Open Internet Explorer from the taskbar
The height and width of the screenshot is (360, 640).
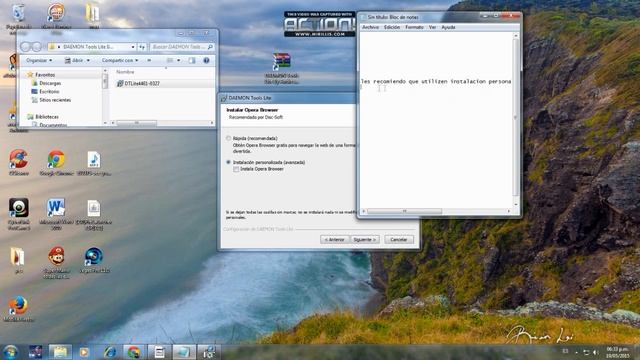(x=109, y=352)
